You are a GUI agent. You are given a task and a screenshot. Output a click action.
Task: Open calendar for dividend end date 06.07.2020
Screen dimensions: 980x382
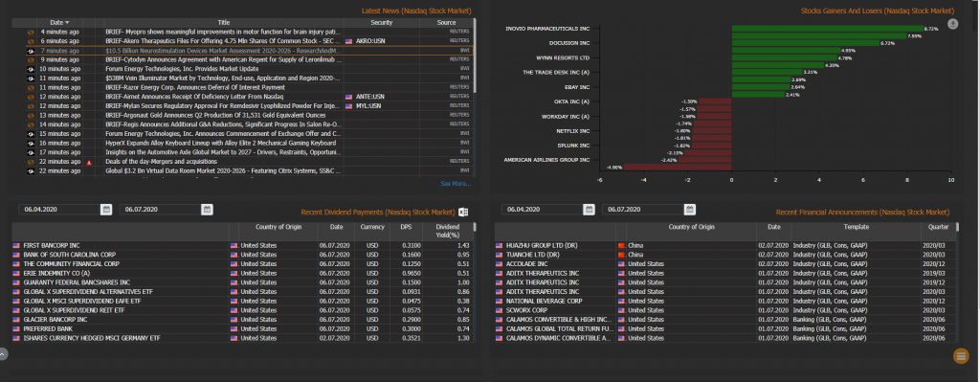(207, 210)
